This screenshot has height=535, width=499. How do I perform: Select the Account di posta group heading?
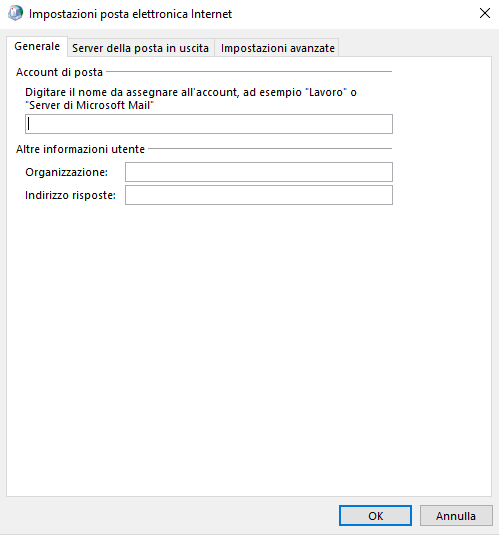click(59, 72)
